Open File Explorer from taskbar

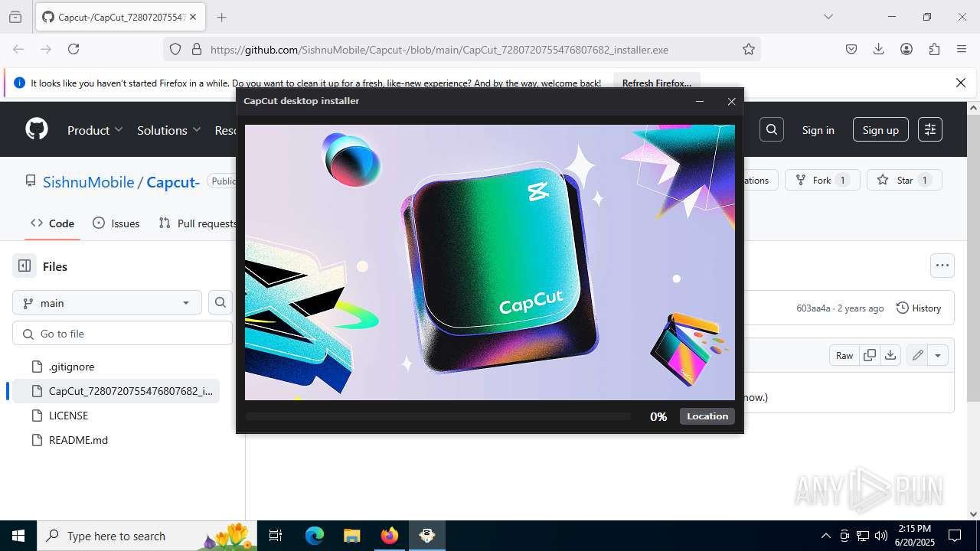tap(351, 536)
